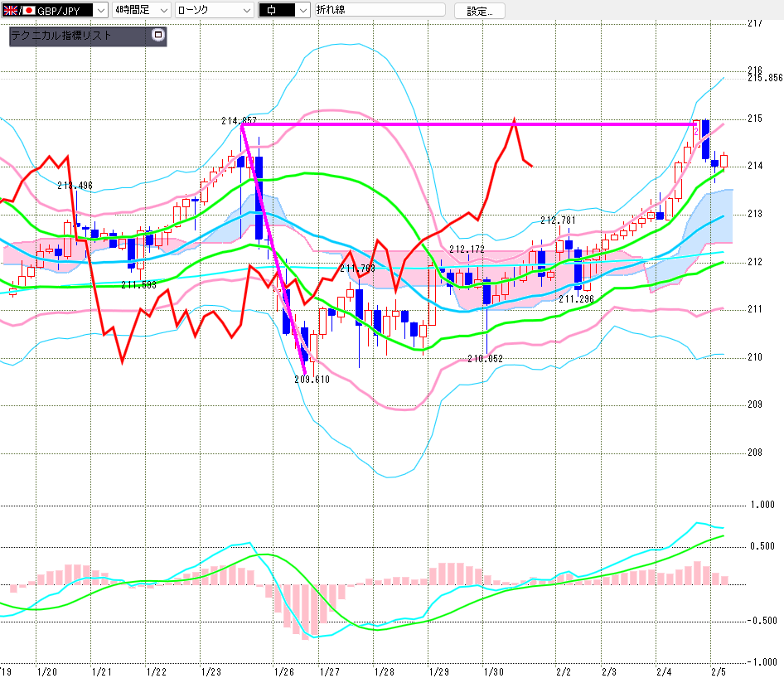Select the 210.052 price annotation
Viewport: 784px width, 678px height.
485,359
